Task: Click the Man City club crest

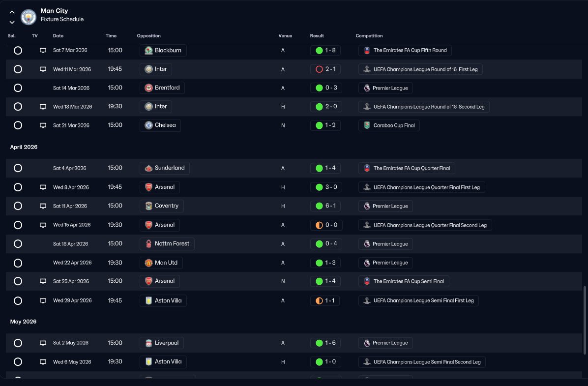Action: 28,17
